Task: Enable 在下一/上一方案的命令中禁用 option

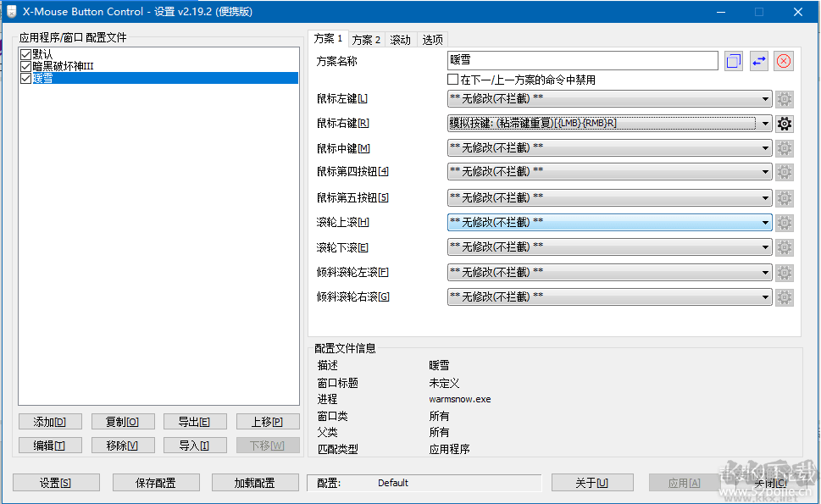Action: pos(454,79)
